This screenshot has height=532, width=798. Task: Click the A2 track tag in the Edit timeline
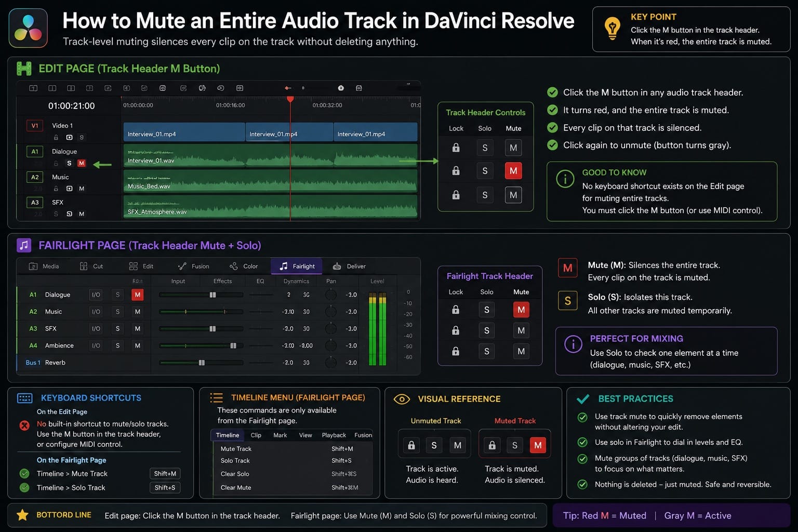click(x=34, y=177)
